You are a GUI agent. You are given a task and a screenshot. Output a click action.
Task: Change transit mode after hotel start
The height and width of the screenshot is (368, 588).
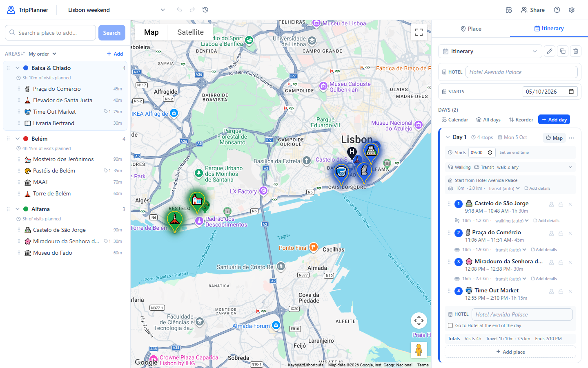click(x=504, y=188)
